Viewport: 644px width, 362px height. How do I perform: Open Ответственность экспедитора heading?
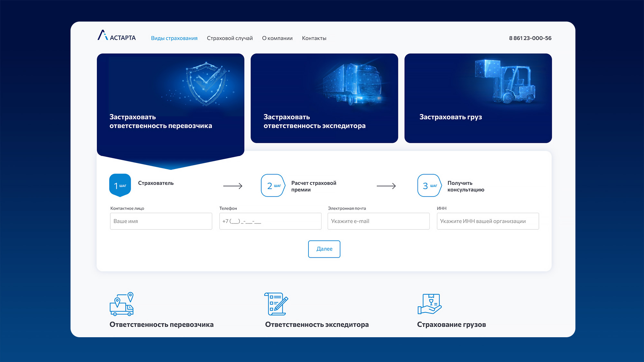tap(317, 324)
